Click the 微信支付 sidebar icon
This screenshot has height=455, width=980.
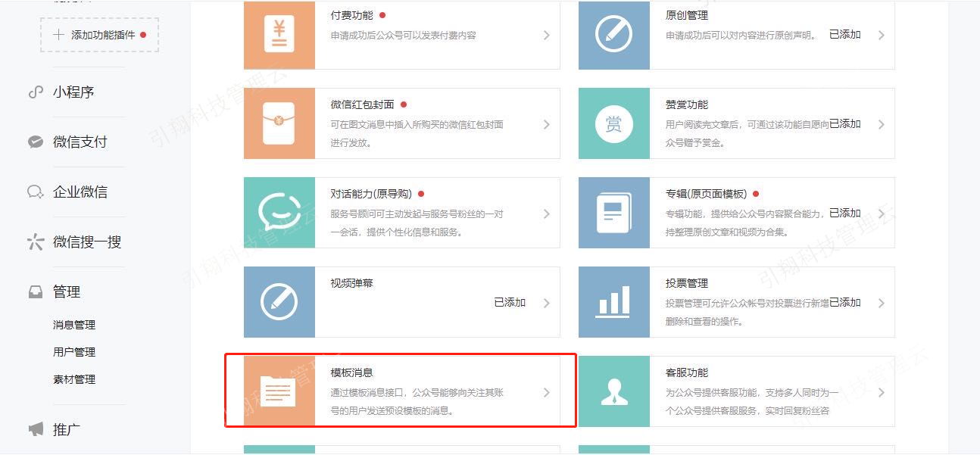click(x=35, y=142)
